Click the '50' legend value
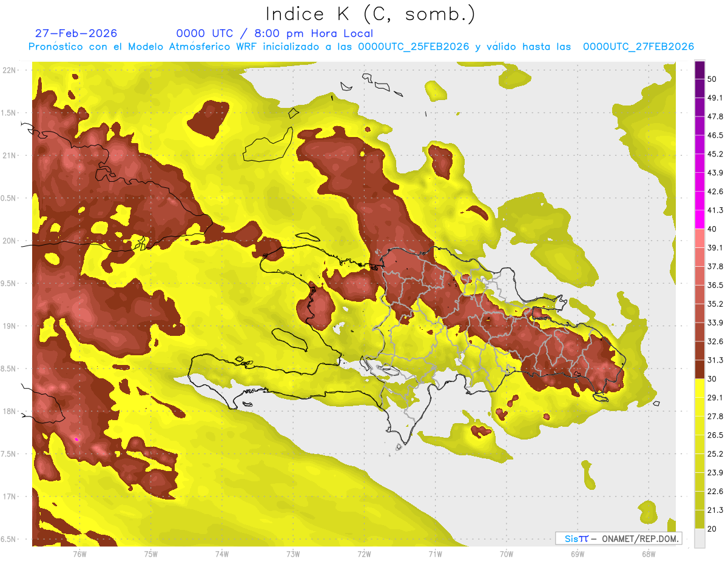The height and width of the screenshot is (562, 728). 713,79
